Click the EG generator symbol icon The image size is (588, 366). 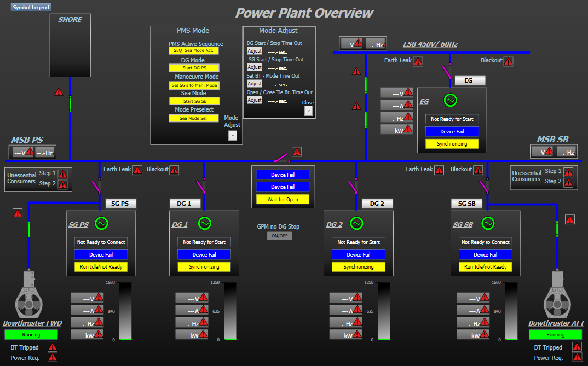(450, 101)
